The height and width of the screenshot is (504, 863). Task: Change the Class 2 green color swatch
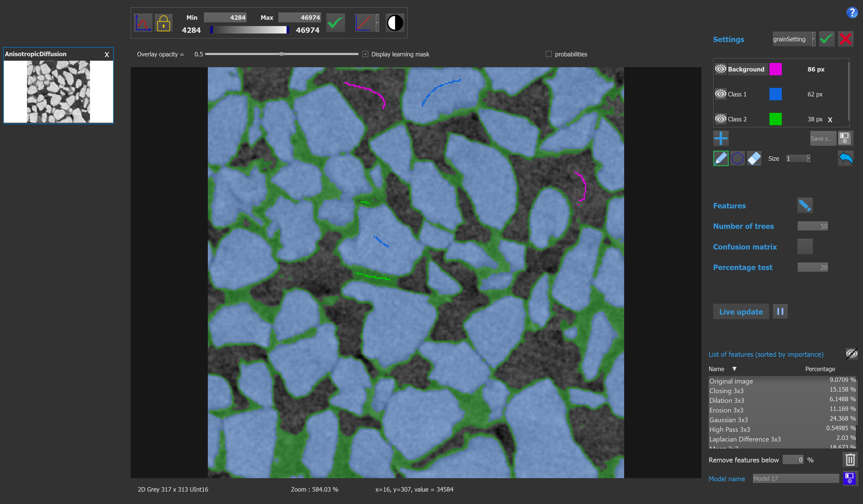point(775,119)
